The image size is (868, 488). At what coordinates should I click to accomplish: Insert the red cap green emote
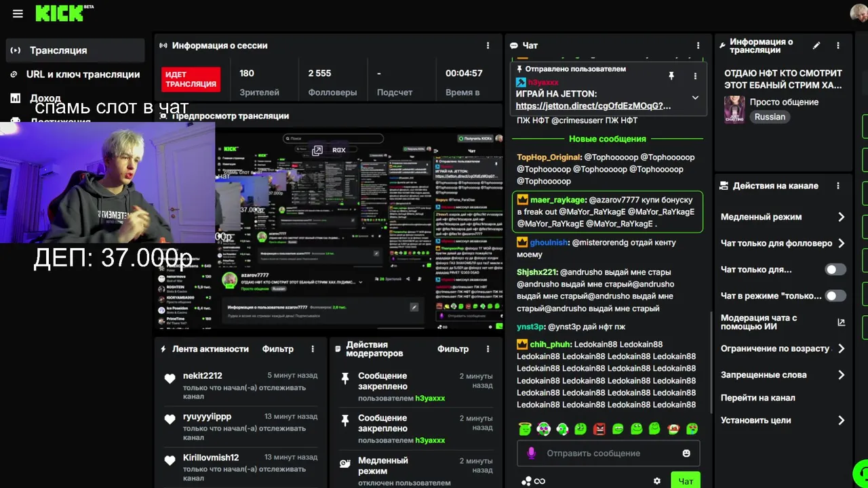click(x=673, y=428)
